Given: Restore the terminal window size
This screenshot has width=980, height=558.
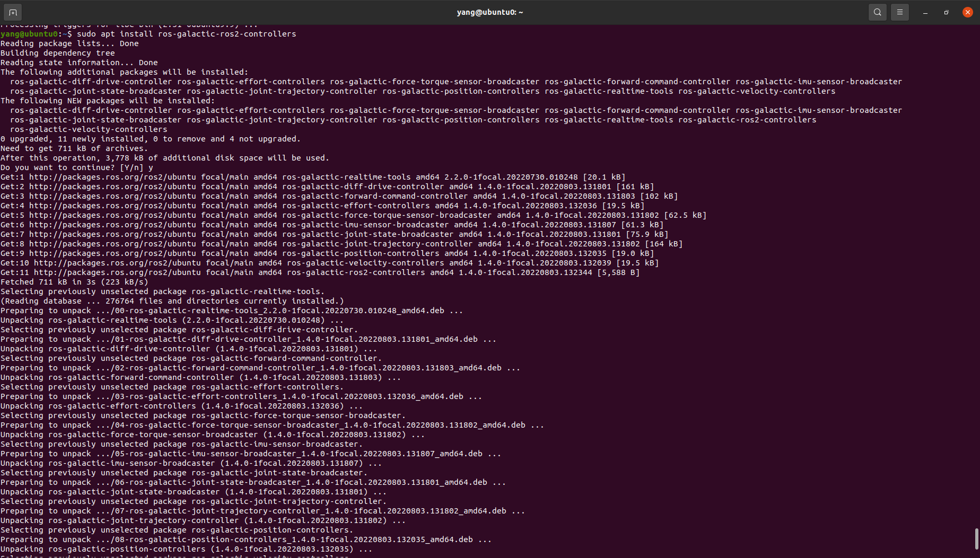Looking at the screenshot, I should point(947,12).
